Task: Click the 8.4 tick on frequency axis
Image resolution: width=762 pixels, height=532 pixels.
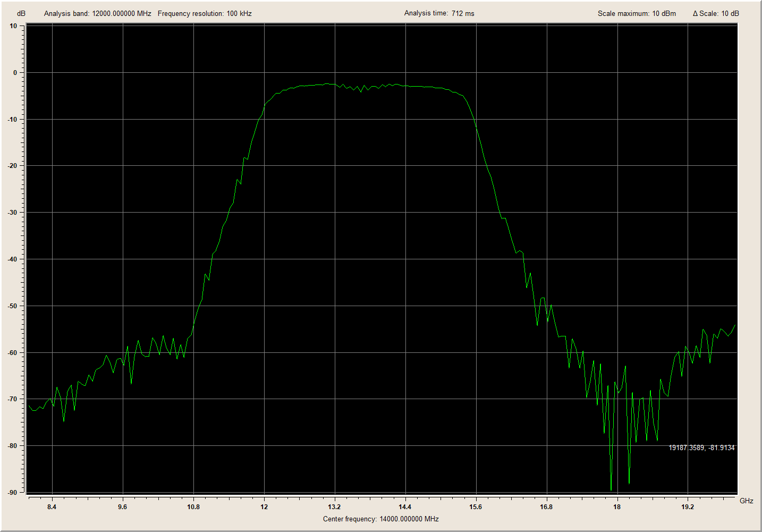Action: (x=52, y=506)
